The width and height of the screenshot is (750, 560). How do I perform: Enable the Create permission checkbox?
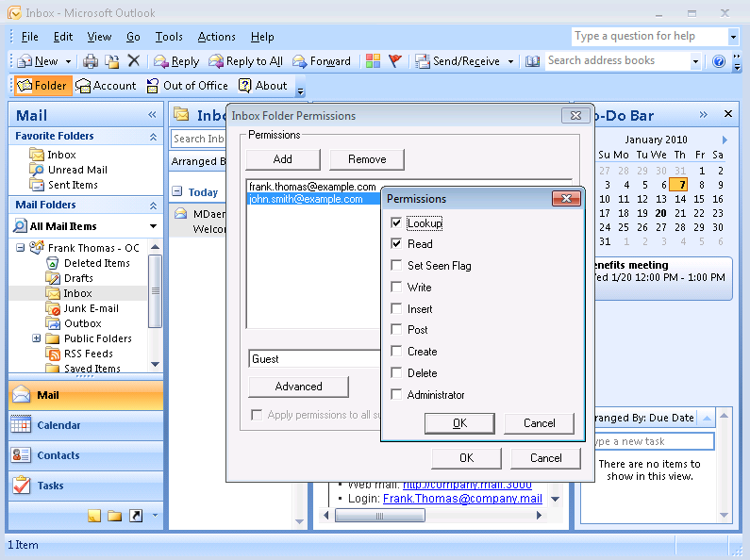[396, 352]
